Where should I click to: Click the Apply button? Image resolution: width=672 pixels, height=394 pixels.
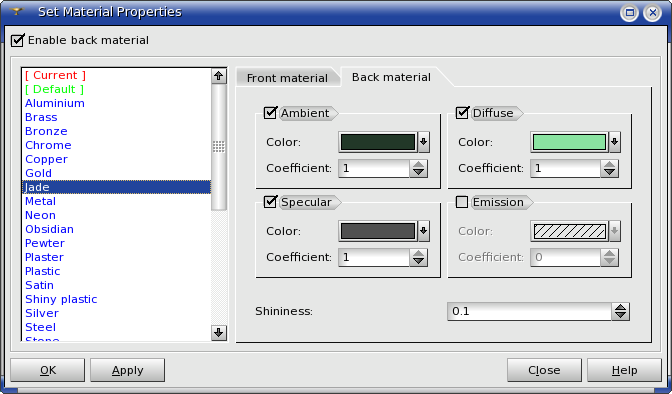tap(127, 370)
